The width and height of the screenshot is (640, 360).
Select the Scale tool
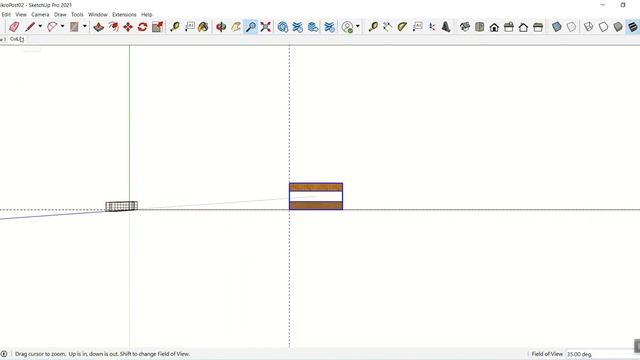157,27
